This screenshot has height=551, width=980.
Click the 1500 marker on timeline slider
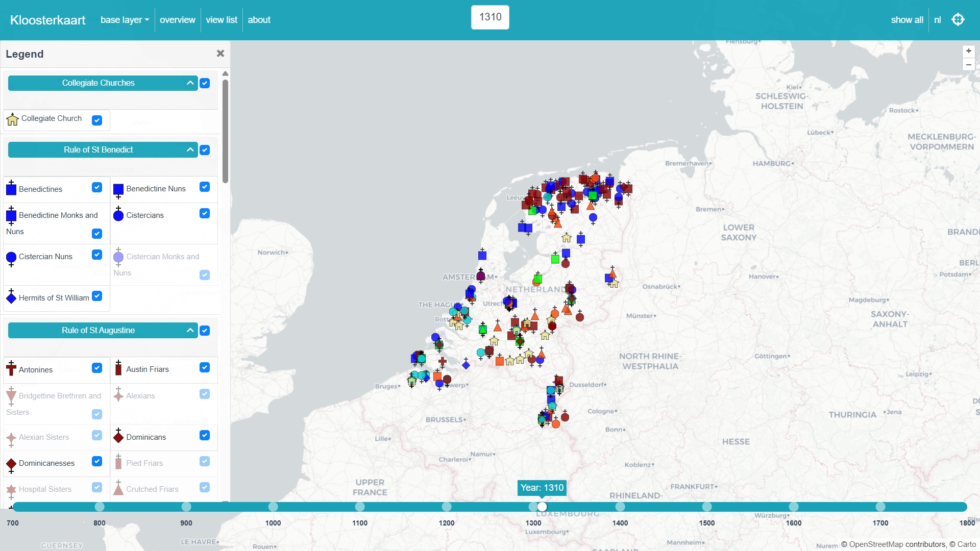(x=707, y=507)
